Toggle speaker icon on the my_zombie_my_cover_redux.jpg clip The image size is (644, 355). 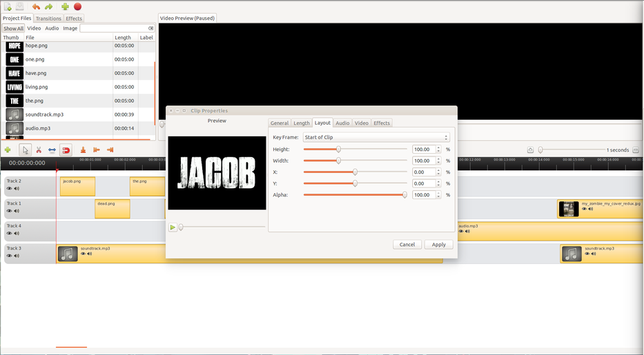tap(591, 209)
